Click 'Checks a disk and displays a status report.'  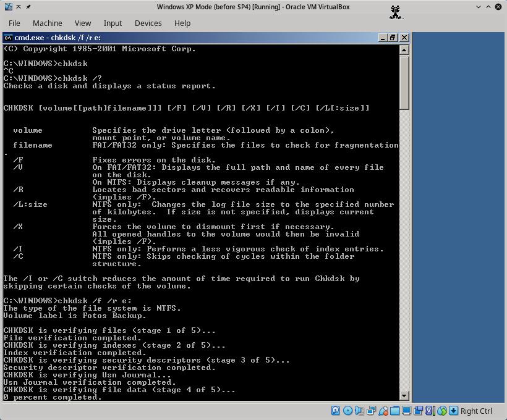(x=109, y=86)
